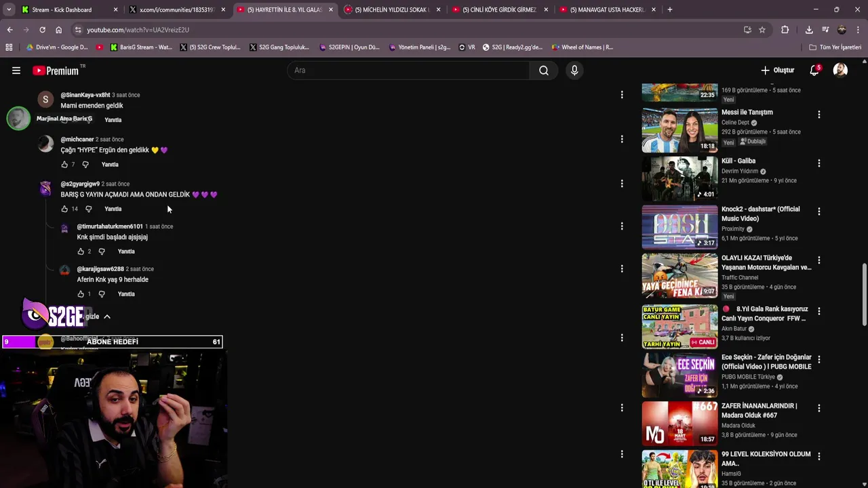Viewport: 868px width, 488px height.
Task: Reply to @karajigsaw6288 via Yanıtla
Action: (126, 294)
